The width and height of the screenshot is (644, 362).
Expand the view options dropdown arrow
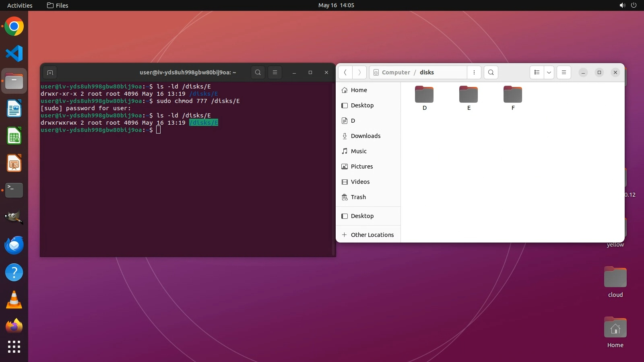549,72
